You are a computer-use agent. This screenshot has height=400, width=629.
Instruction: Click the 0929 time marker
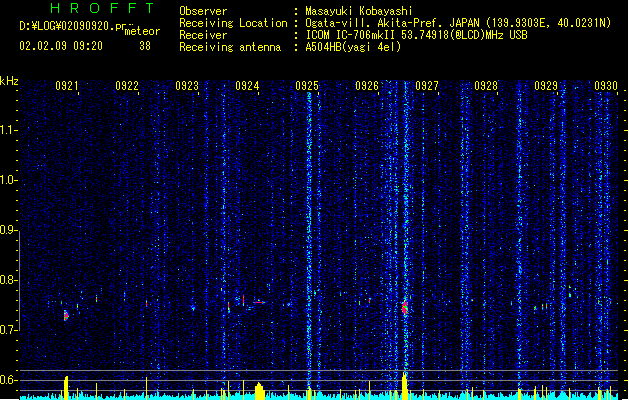[546, 86]
